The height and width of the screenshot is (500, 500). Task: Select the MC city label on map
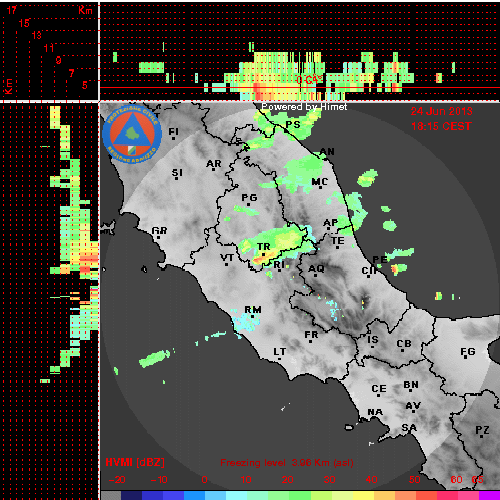click(320, 182)
